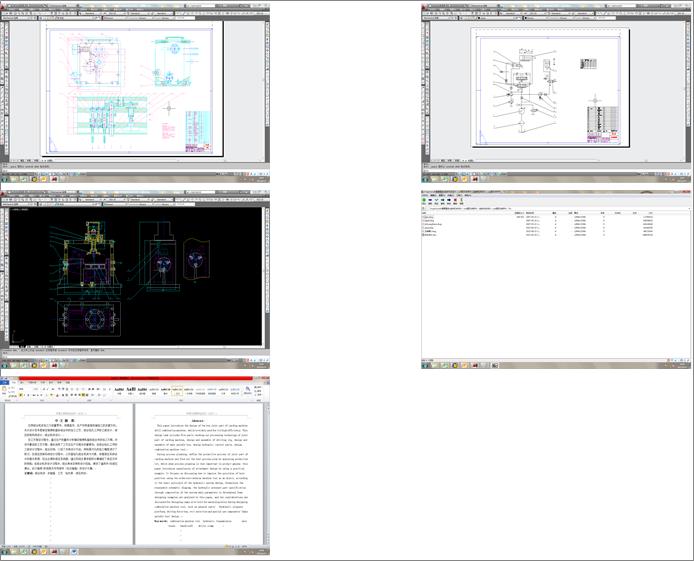
Task: Click the archive window's address path field
Action: [555, 208]
